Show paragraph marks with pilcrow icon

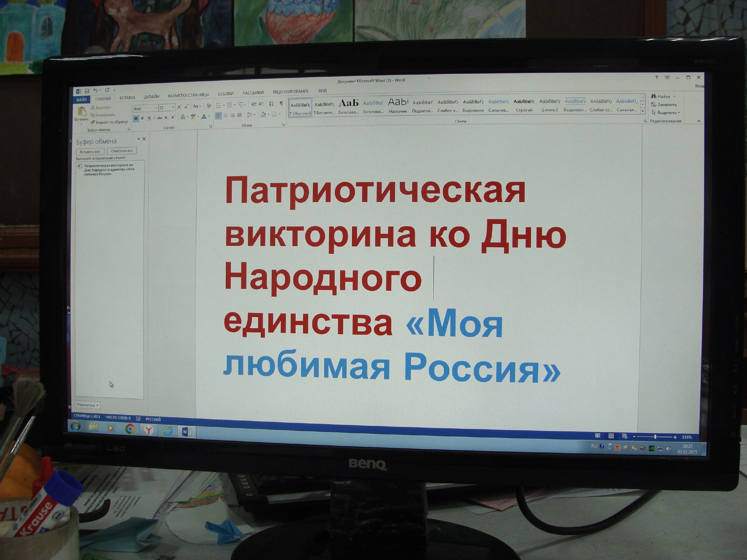pyautogui.click(x=281, y=104)
